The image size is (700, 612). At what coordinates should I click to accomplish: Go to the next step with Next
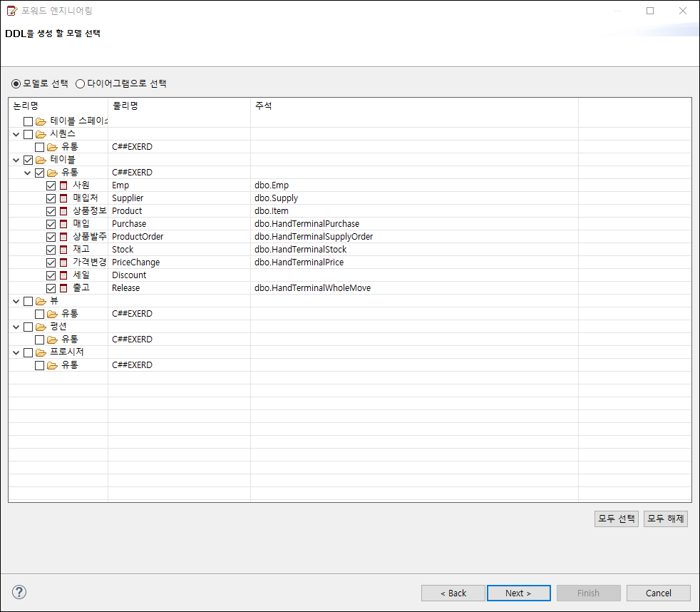click(518, 593)
